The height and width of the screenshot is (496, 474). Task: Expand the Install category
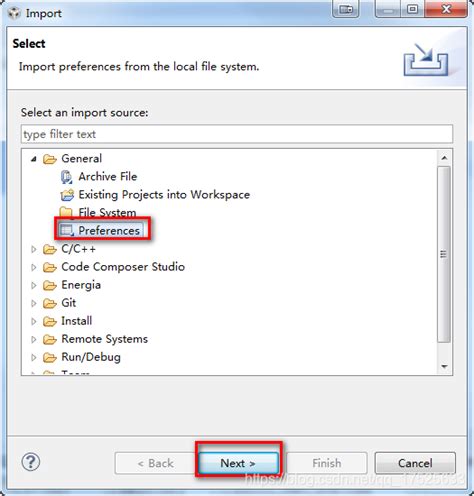point(34,321)
